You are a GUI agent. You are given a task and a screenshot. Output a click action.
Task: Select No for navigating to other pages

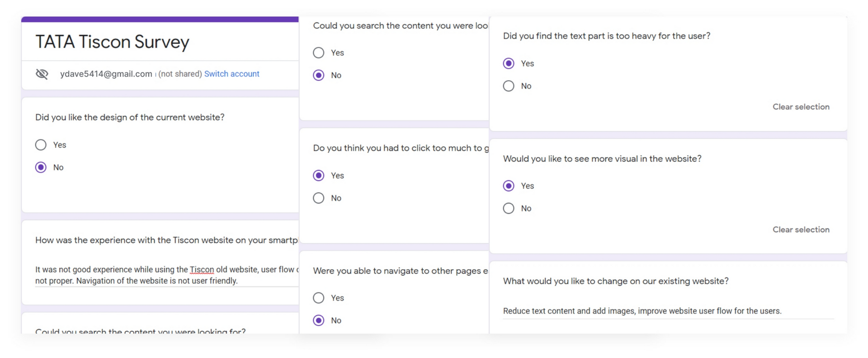pyautogui.click(x=319, y=320)
